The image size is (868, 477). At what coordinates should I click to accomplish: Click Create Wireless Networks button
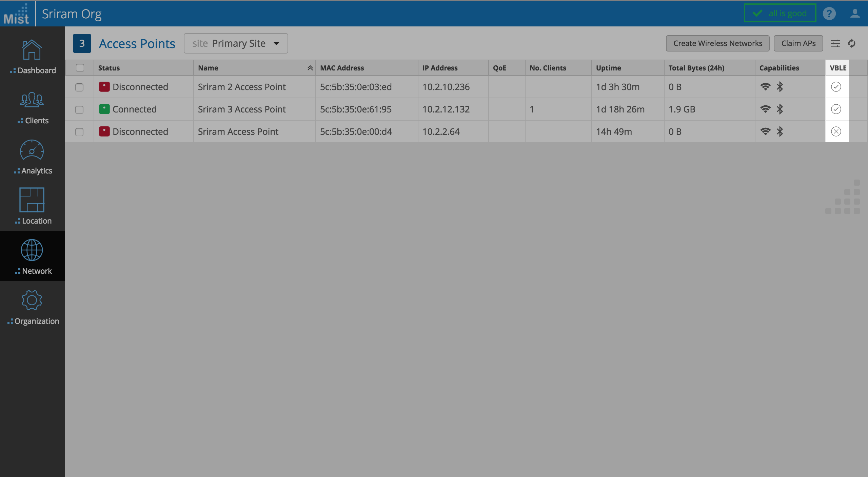pyautogui.click(x=717, y=43)
